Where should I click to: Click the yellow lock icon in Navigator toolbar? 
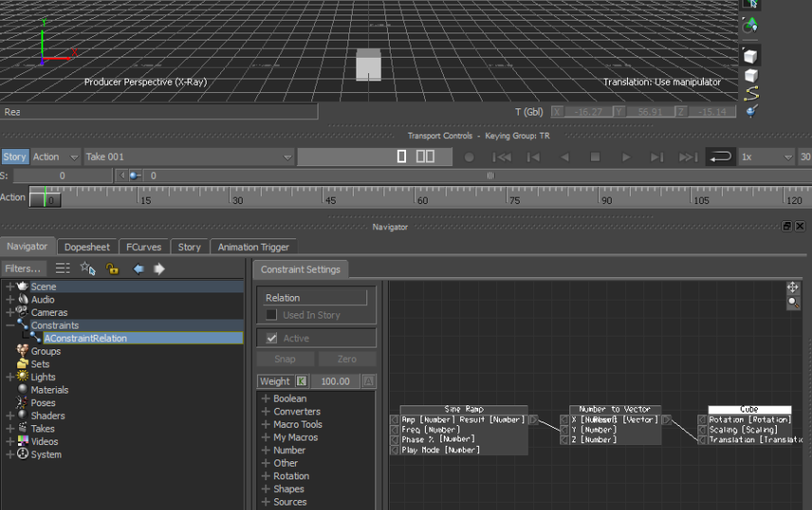[x=113, y=268]
